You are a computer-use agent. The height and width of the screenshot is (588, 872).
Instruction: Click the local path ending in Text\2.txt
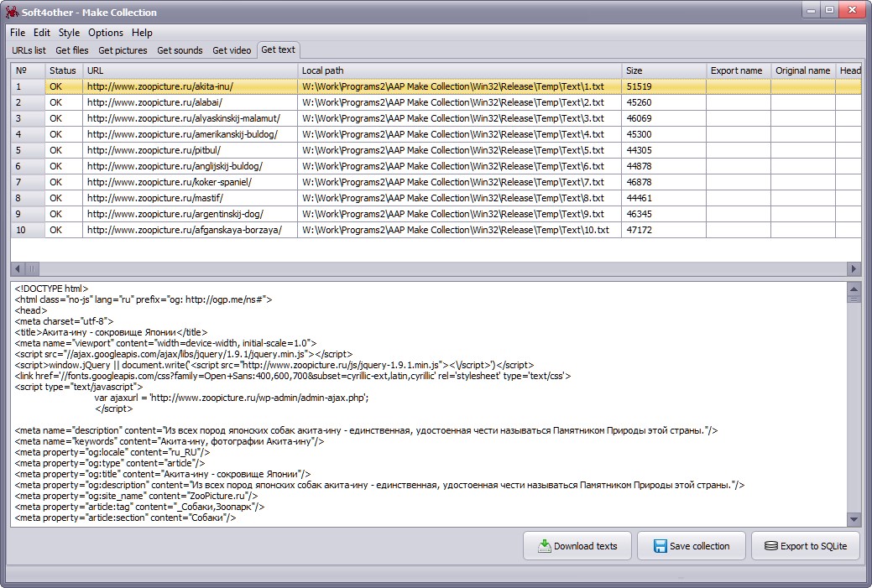tap(452, 102)
